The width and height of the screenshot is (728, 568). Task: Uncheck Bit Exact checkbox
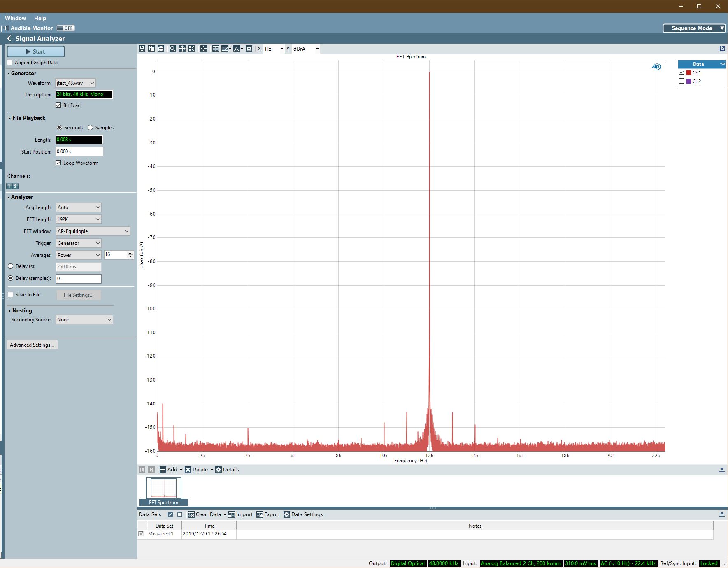(58, 105)
